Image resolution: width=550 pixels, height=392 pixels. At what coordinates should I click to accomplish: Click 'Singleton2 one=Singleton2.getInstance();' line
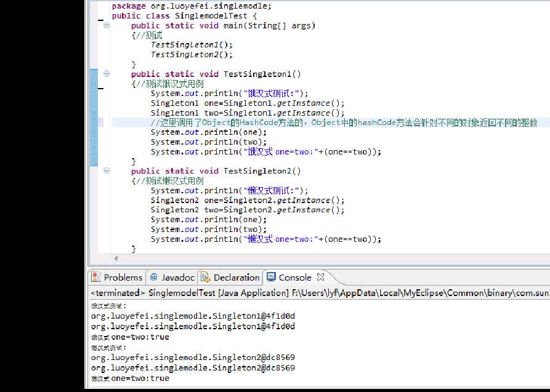248,200
